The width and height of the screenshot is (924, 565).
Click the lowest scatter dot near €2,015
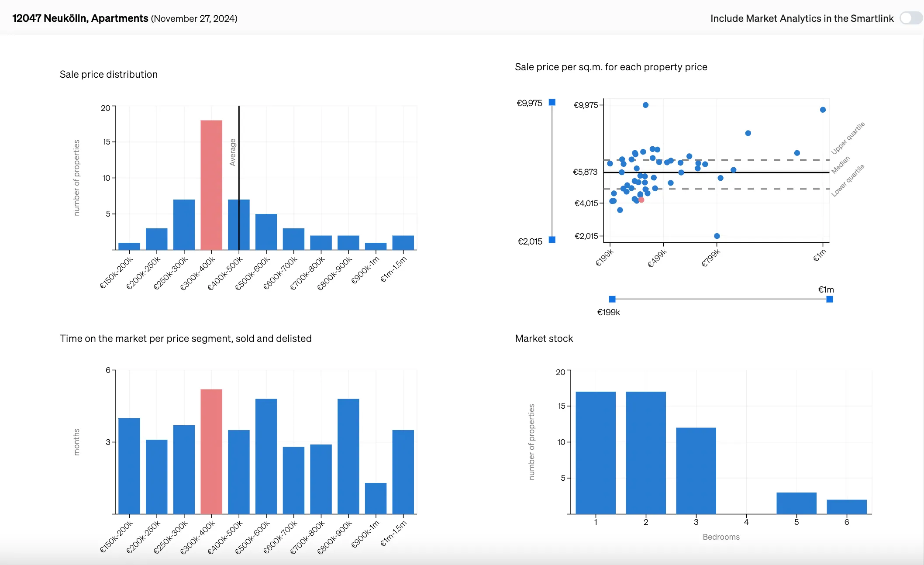pos(717,236)
